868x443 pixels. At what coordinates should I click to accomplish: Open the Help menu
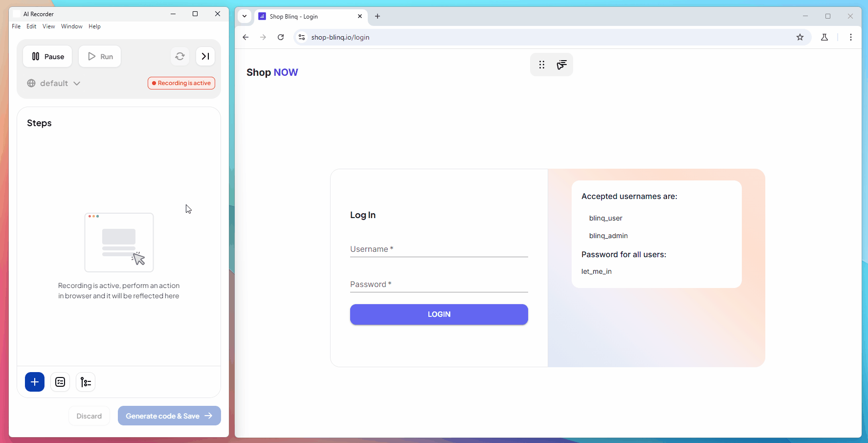pyautogui.click(x=94, y=26)
